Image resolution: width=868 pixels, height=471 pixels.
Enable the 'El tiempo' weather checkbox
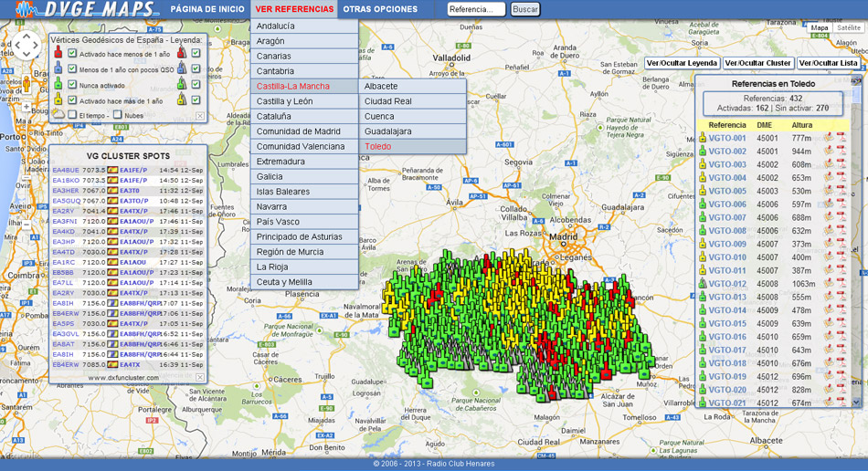(x=72, y=114)
